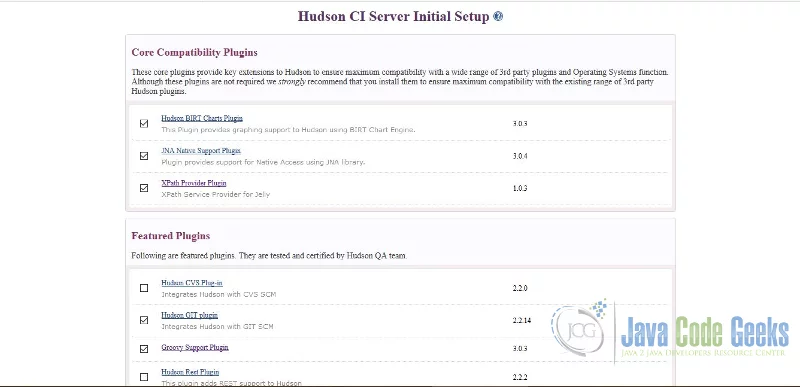800x387 pixels.
Task: Select version 3.0.3 of BIRT Charts Plugin
Action: (520, 123)
